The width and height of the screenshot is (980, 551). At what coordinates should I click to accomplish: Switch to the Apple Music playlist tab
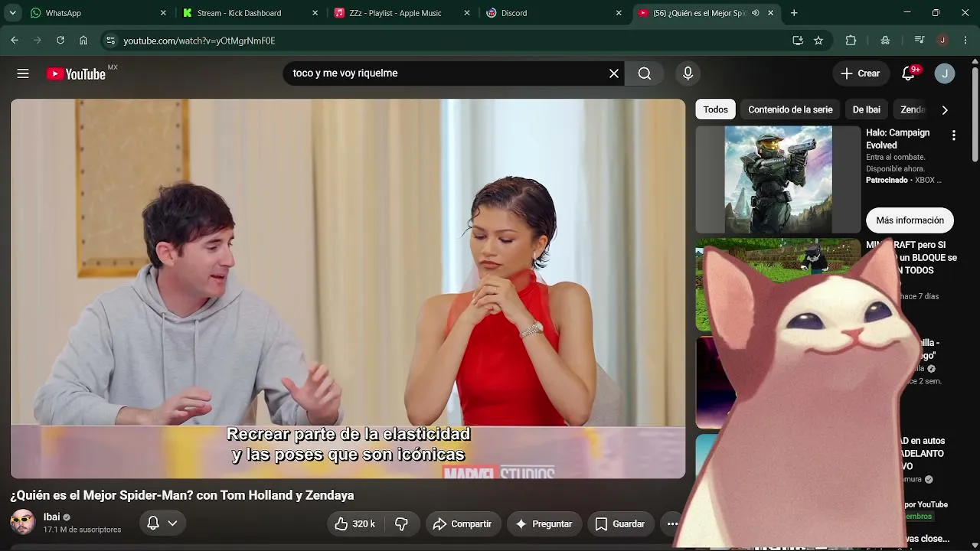(x=402, y=13)
